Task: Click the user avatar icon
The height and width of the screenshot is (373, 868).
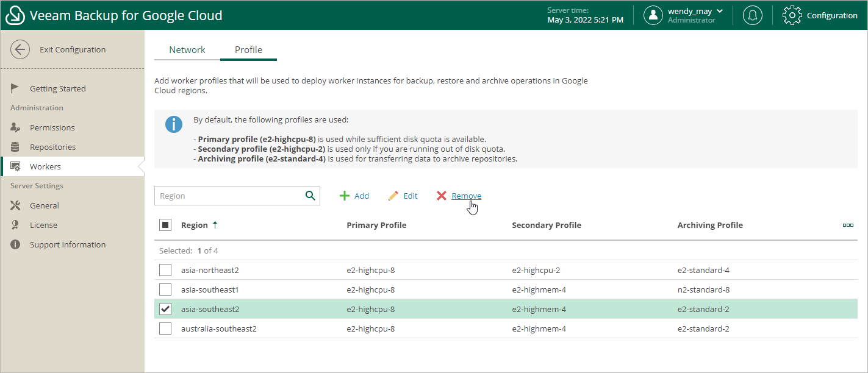Action: pyautogui.click(x=653, y=15)
